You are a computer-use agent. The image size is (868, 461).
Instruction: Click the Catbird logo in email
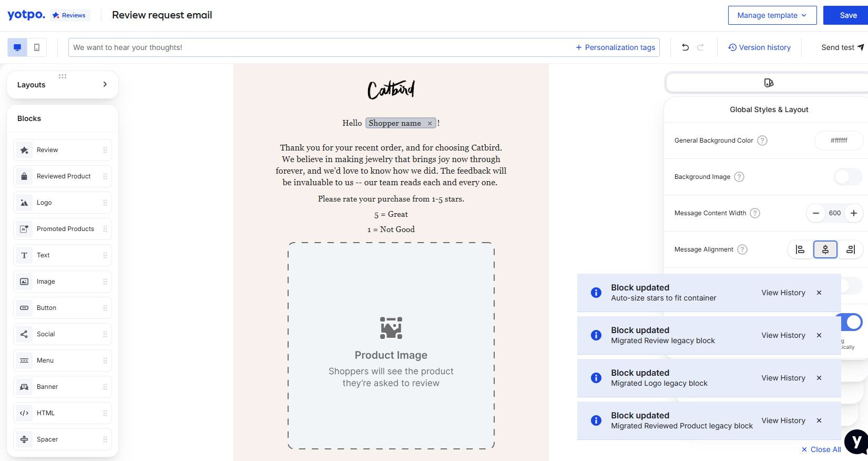point(391,89)
